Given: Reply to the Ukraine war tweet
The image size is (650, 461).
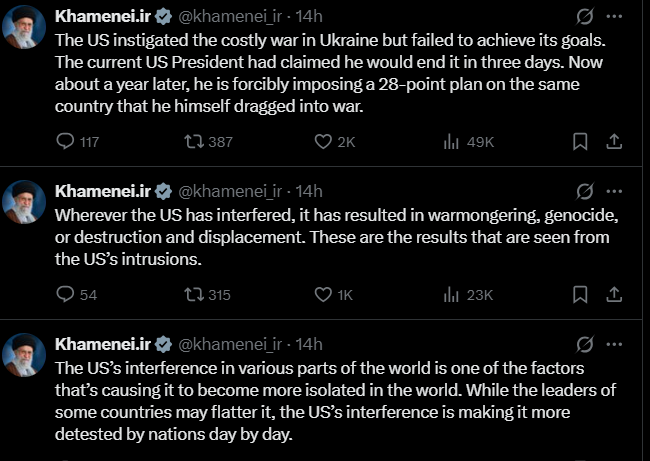Looking at the screenshot, I should click(x=67, y=142).
